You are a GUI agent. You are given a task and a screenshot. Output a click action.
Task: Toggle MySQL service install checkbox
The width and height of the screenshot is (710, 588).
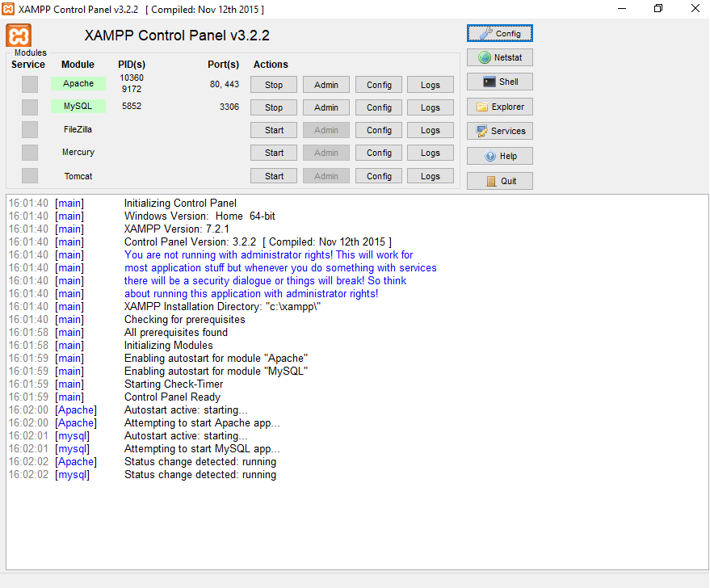tap(30, 107)
